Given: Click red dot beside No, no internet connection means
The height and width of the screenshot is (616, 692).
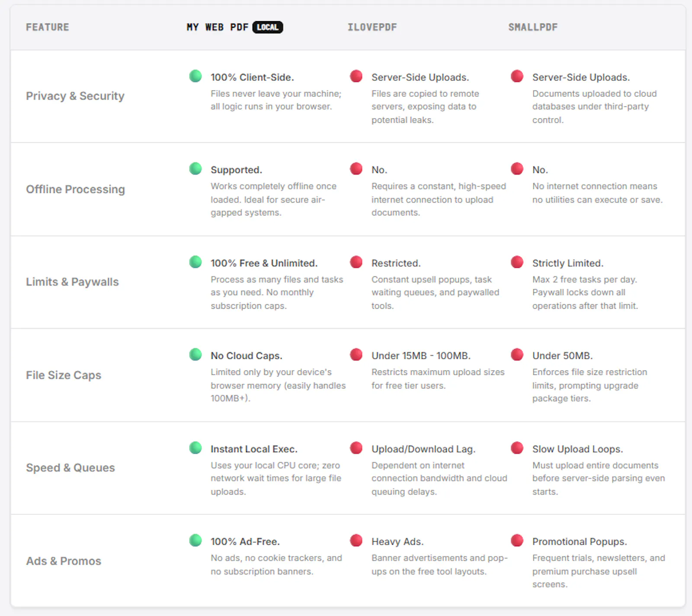Looking at the screenshot, I should (x=517, y=169).
